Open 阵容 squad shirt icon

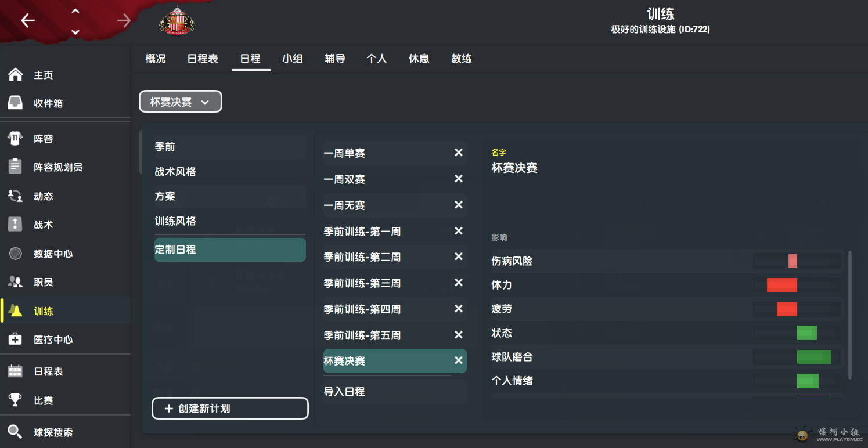click(15, 139)
